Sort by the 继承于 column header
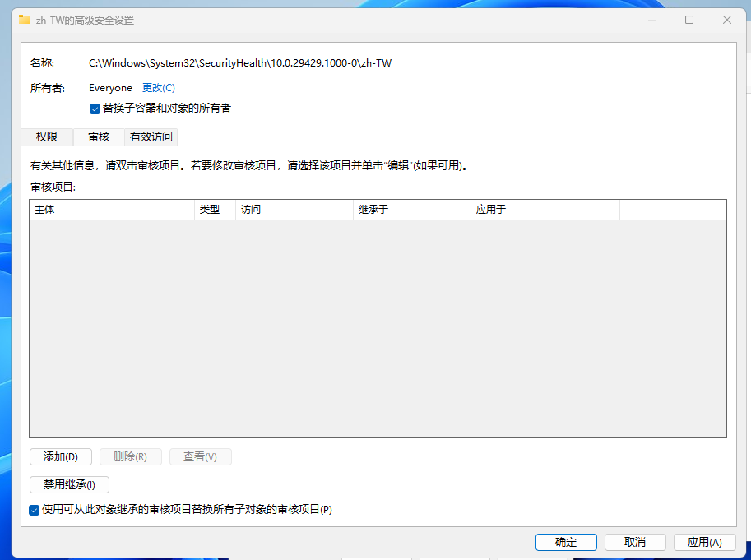The width and height of the screenshot is (751, 560). pos(411,210)
